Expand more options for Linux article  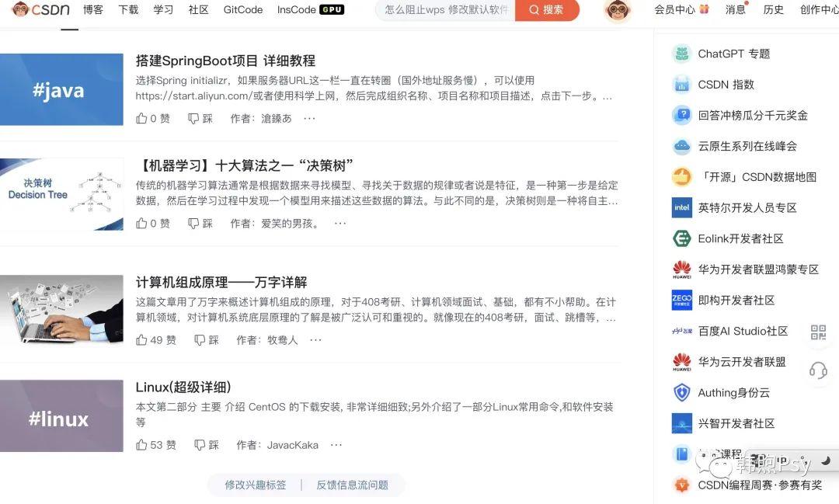(x=336, y=445)
